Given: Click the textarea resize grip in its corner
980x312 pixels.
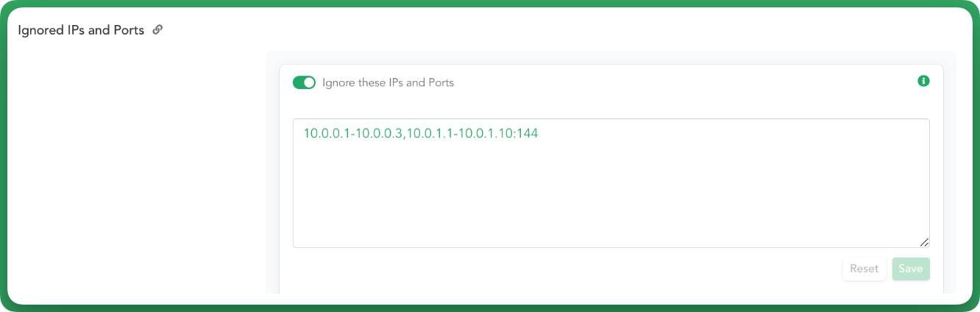Looking at the screenshot, I should click(x=924, y=242).
